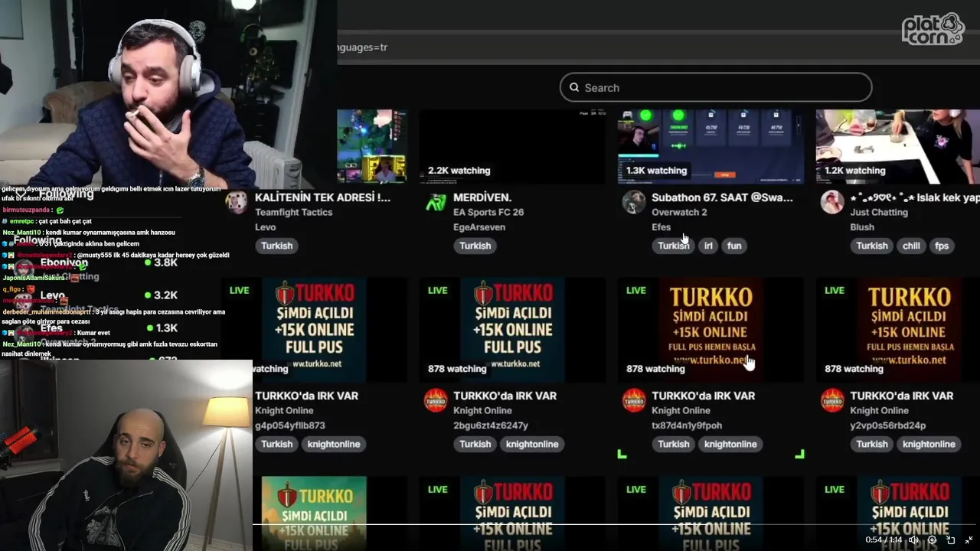The width and height of the screenshot is (980, 551).
Task: Open the Overwatch 2 category link
Action: point(679,212)
